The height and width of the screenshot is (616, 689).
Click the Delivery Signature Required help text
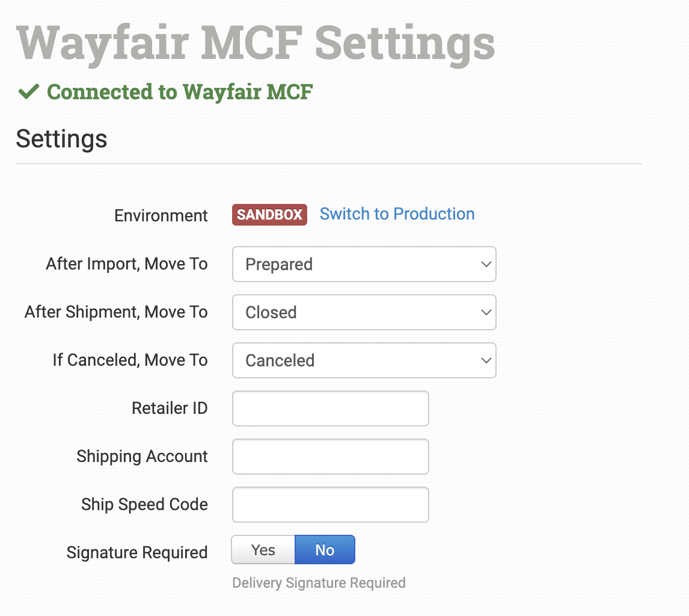coord(319,583)
